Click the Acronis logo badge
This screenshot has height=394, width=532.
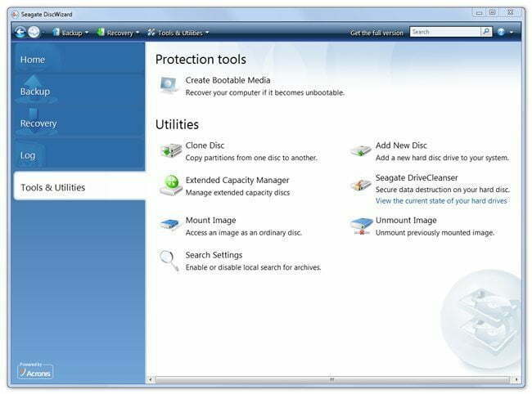(x=35, y=371)
